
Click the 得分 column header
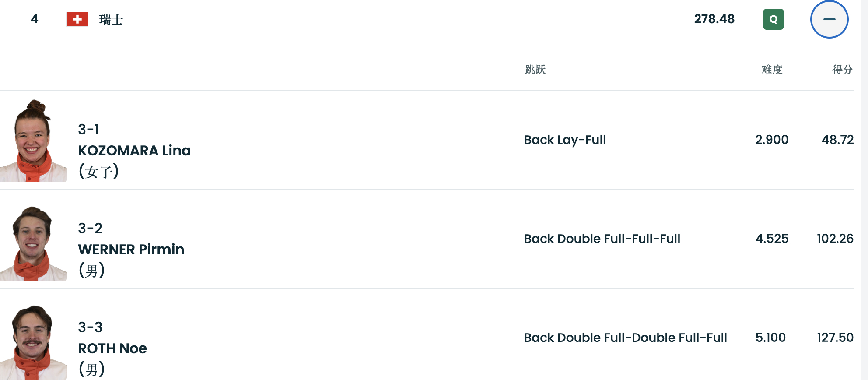[x=842, y=70]
